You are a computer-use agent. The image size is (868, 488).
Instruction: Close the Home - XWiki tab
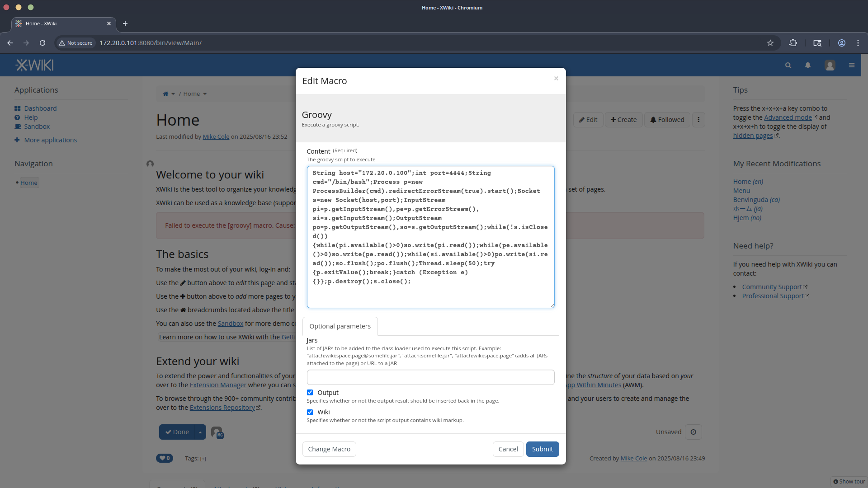[x=109, y=23]
